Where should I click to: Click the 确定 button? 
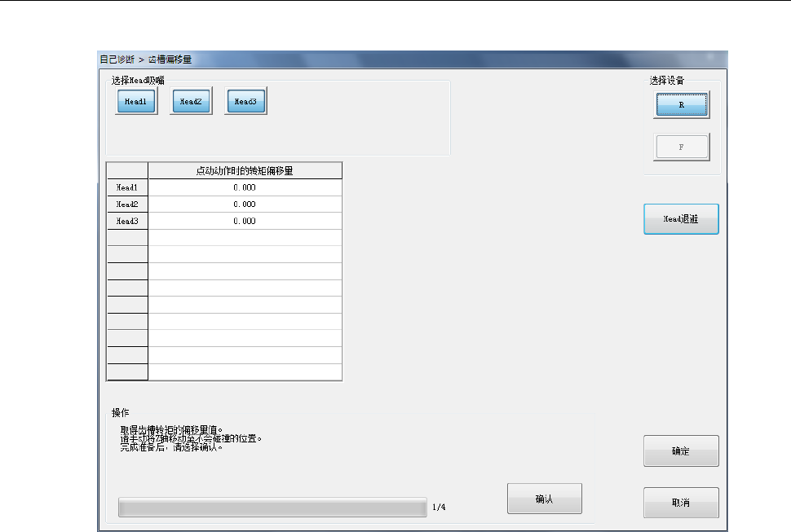pyautogui.click(x=681, y=451)
